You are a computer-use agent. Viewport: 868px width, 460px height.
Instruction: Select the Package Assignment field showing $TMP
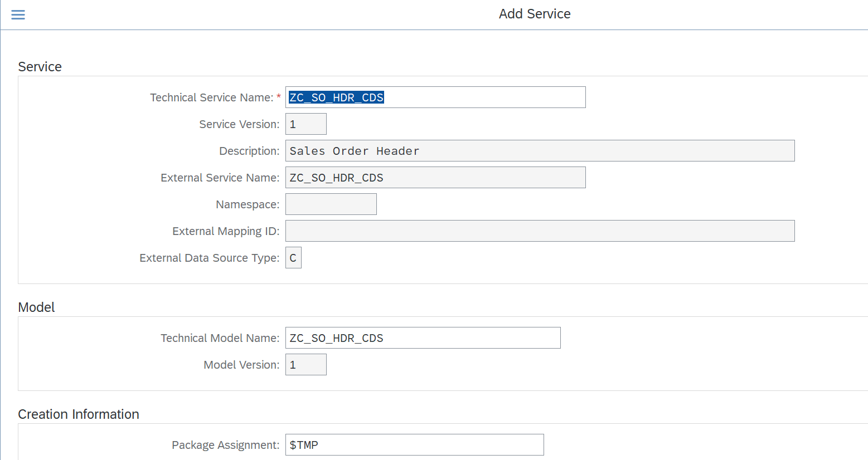pyautogui.click(x=414, y=444)
